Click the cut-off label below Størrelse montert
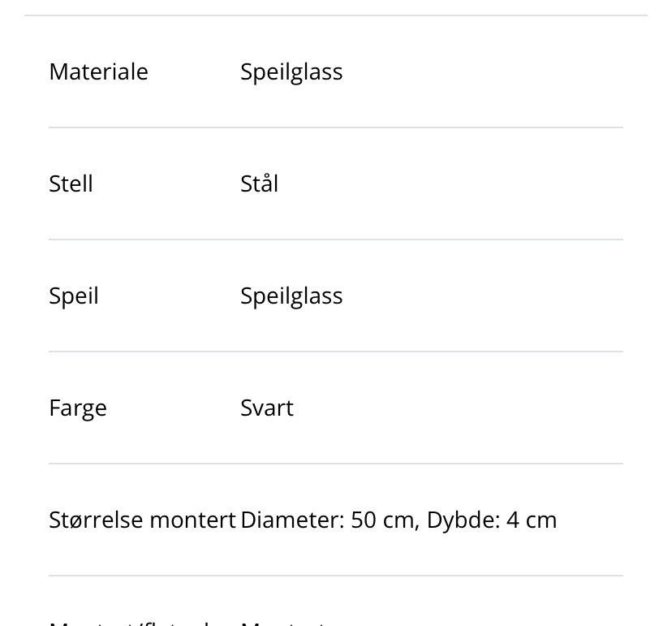Viewport: 672px width, 626px height. pyautogui.click(x=138, y=622)
